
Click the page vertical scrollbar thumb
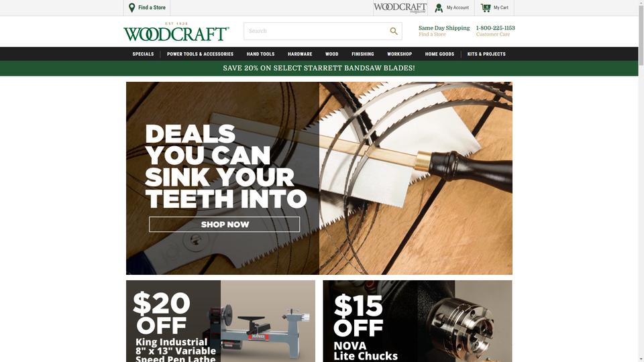641,33
